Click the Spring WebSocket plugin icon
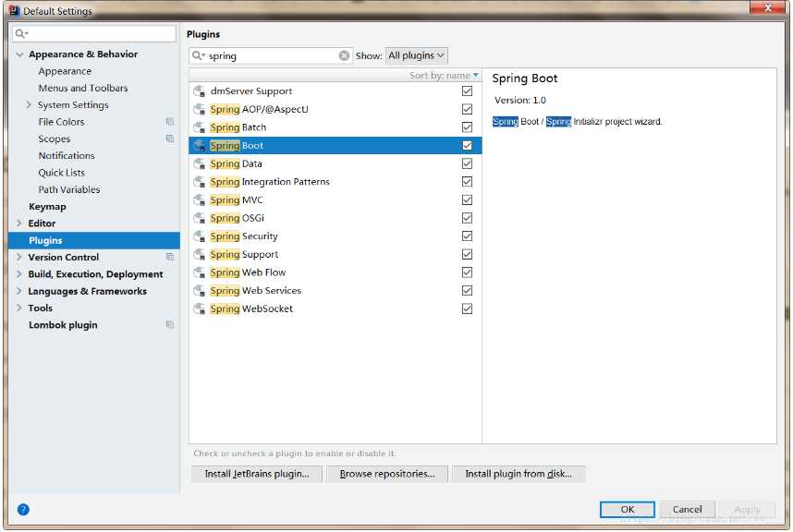Screen dimensions: 793x532 pos(200,309)
